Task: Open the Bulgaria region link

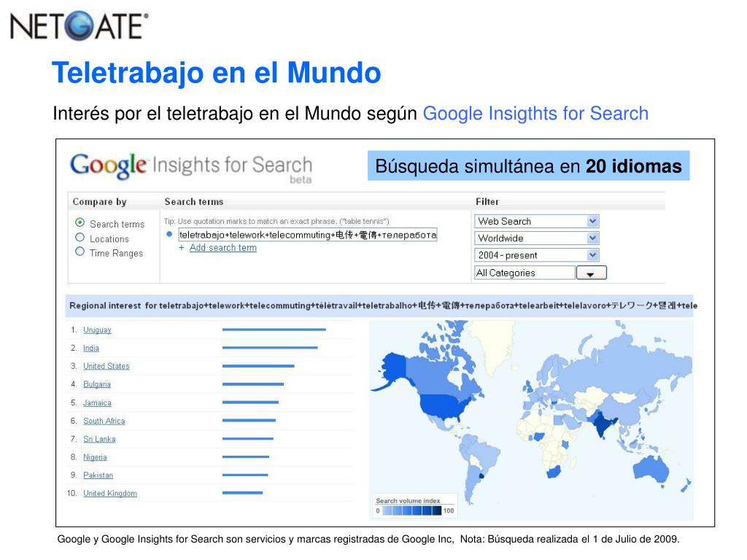Action: tap(97, 384)
